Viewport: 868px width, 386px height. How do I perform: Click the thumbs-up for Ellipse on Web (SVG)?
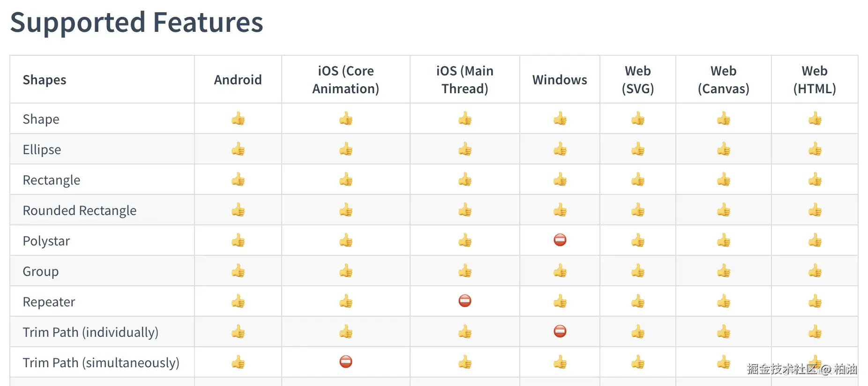637,149
